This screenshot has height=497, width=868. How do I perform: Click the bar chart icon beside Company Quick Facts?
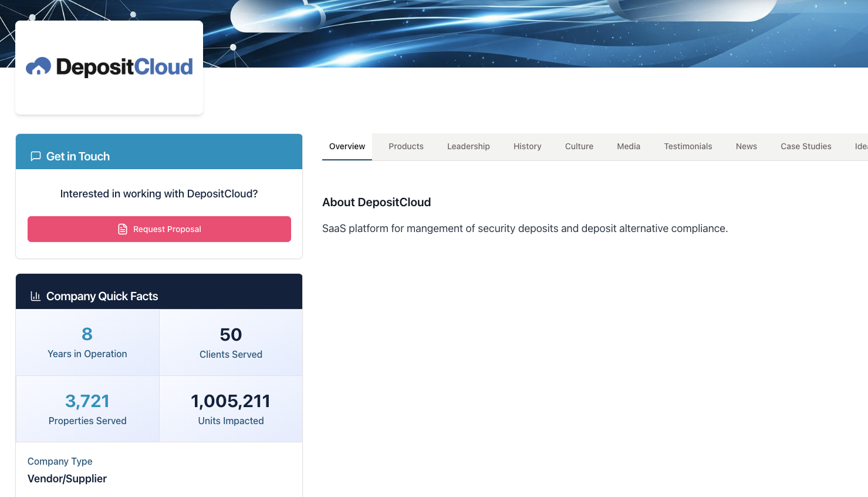(x=36, y=296)
